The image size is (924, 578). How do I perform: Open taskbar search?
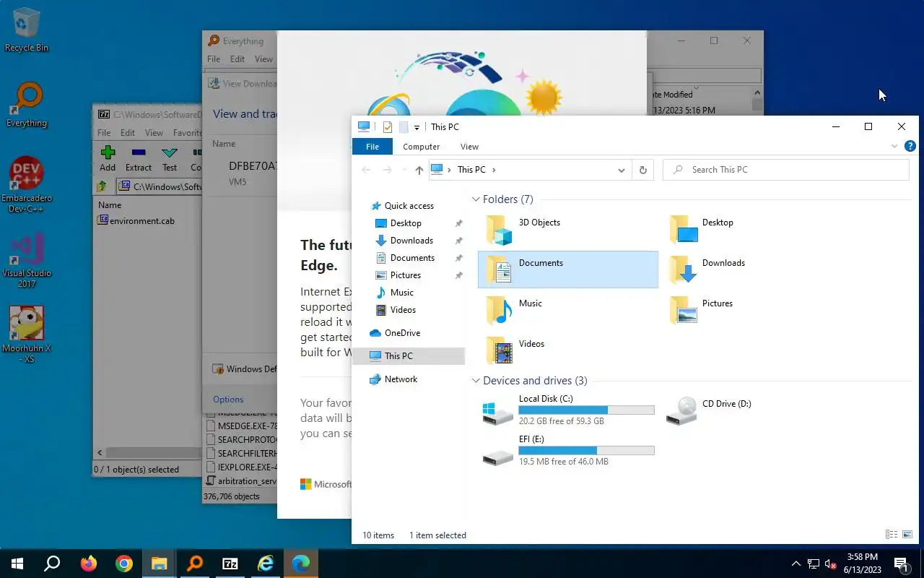(x=52, y=564)
